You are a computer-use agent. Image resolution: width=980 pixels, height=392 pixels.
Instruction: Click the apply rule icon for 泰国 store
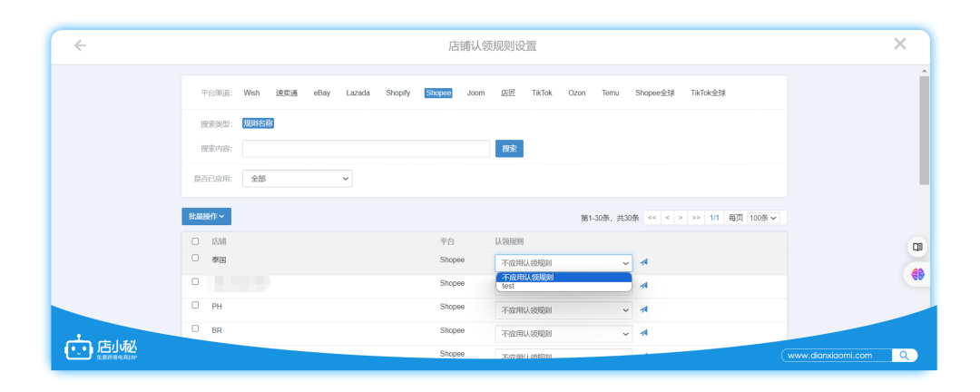[x=644, y=262]
